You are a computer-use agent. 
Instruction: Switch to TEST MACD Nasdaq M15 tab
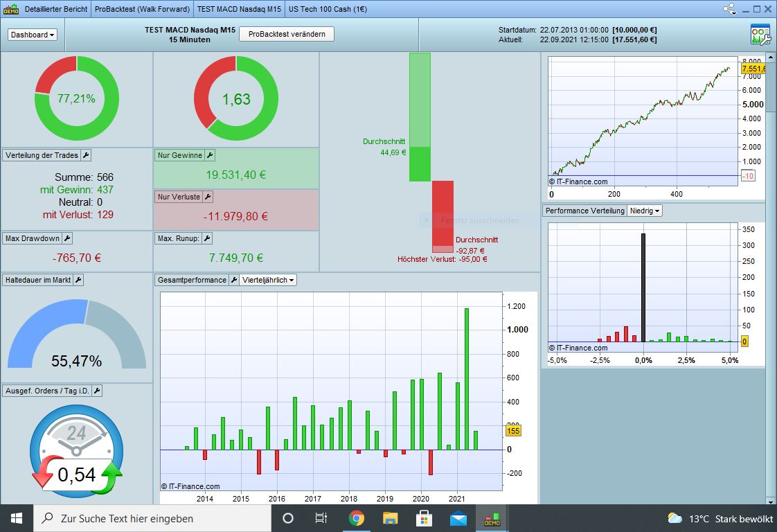(239, 9)
